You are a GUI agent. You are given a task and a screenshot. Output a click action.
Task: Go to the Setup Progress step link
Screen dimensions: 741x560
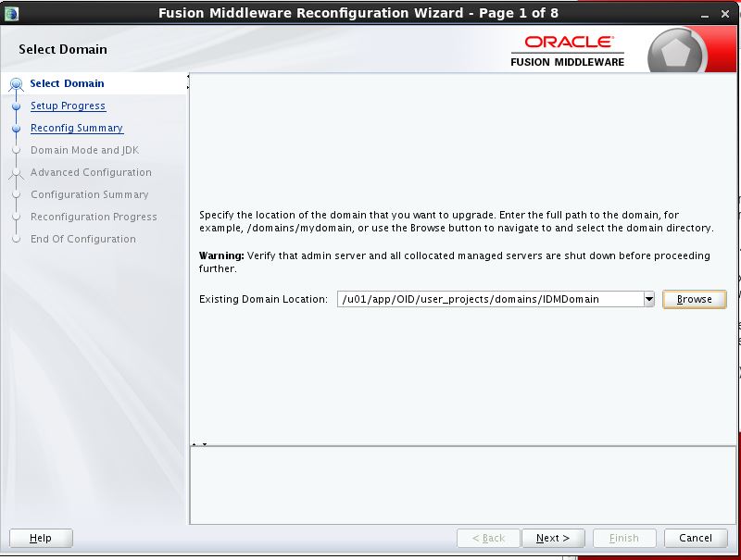(x=68, y=106)
